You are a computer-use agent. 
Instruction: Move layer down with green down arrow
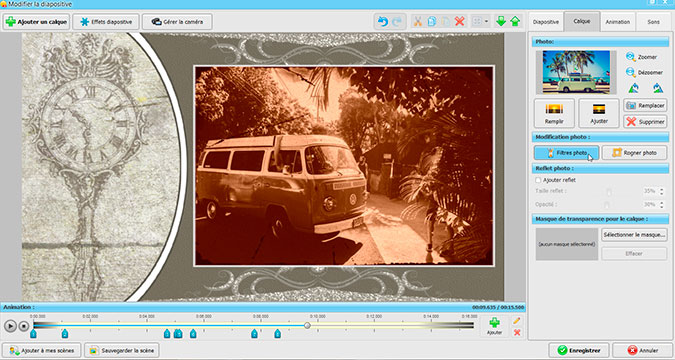501,22
